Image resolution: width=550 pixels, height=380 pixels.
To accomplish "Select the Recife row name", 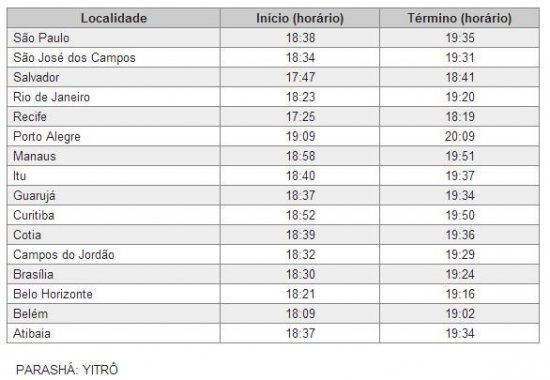I will pos(30,116).
